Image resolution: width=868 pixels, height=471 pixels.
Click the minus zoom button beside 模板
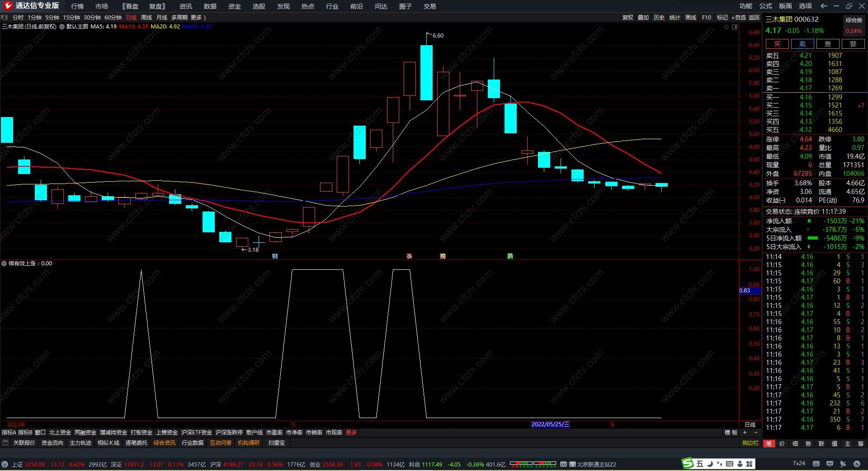click(x=755, y=433)
